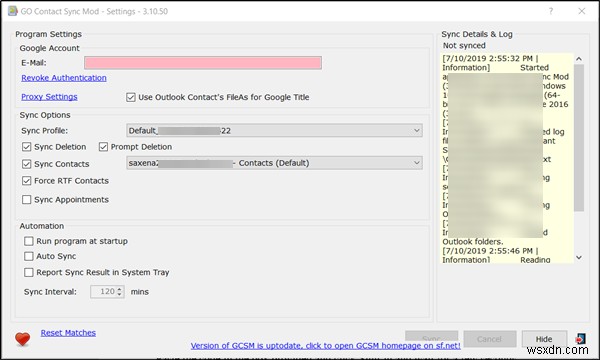Click the '[7/10/2019 2:55:32 PM |' log entry
Viewport: 600px width, 360px height.
point(490,59)
